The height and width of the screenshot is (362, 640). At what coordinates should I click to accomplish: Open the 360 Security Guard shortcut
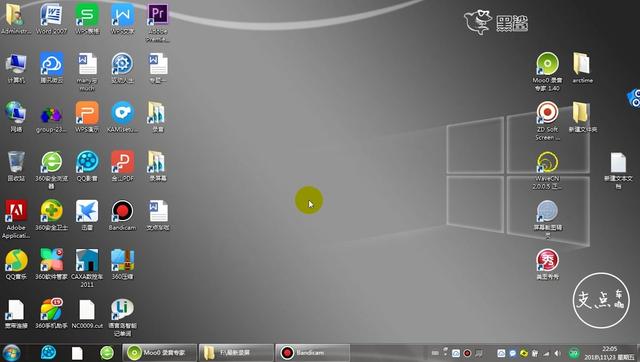(51, 215)
